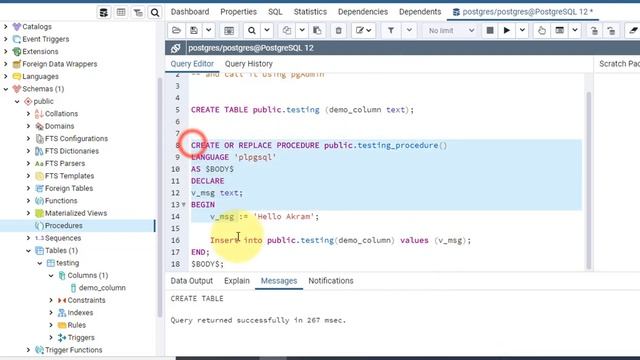Click the Clear eraser icon
The width and height of the screenshot is (640, 360).
(633, 31)
